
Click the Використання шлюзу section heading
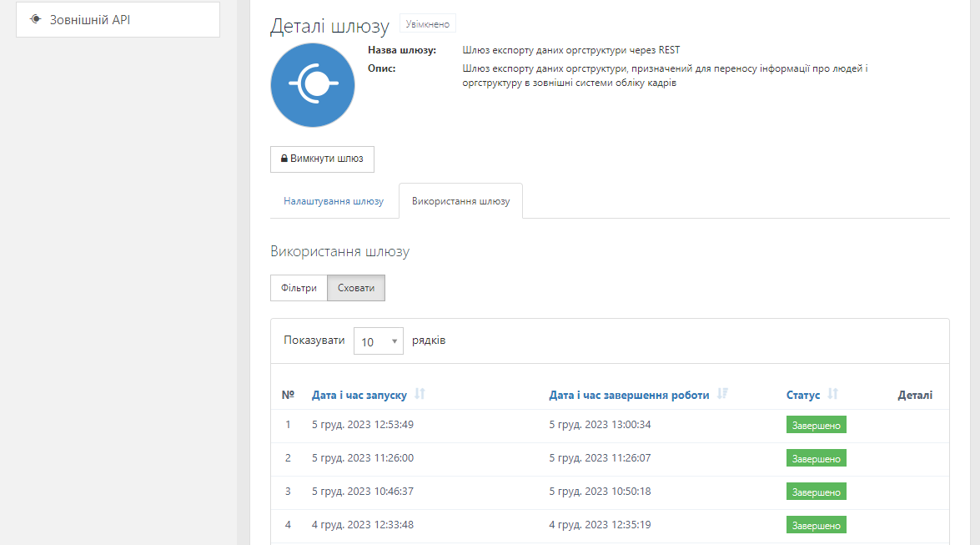[340, 251]
